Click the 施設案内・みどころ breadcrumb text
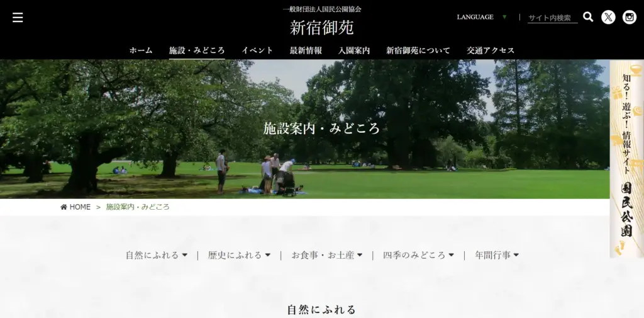The height and width of the screenshot is (318, 644). pos(138,207)
